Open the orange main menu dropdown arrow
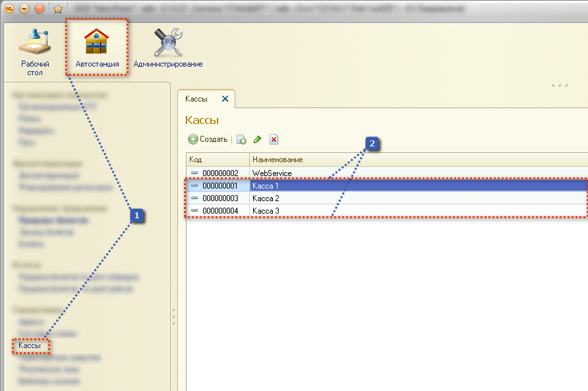Viewport: 588px width, 391px height. click(24, 9)
